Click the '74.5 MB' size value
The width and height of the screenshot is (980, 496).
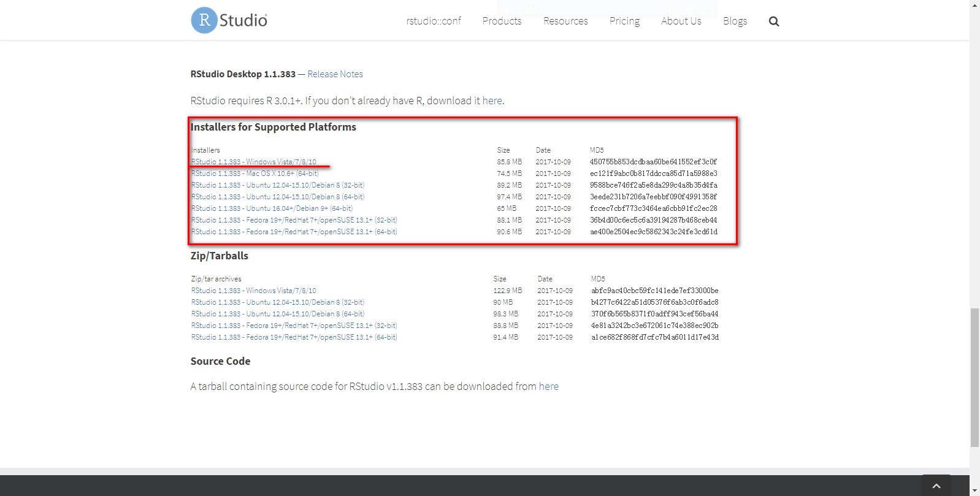pos(510,174)
